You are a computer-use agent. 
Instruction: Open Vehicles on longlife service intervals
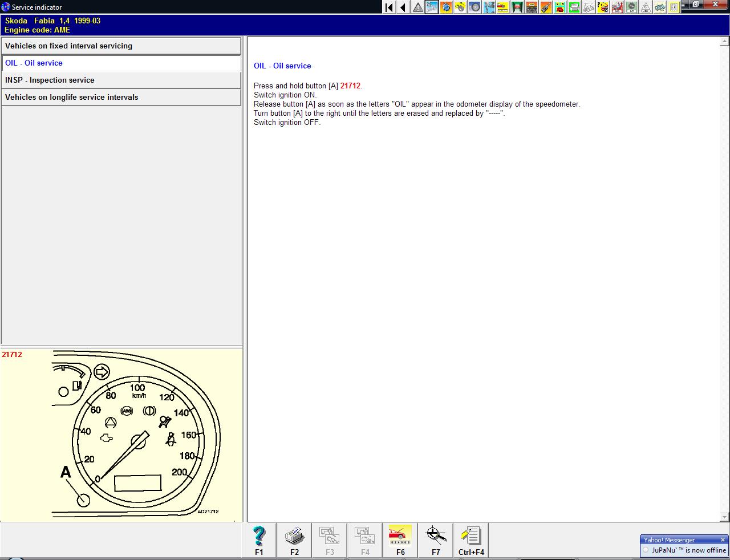(121, 98)
